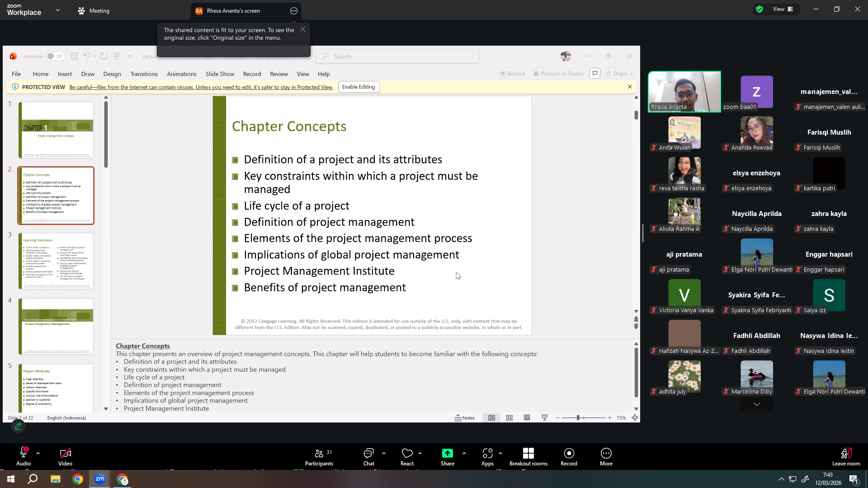Open the PowerPoint comments icon
The image size is (868, 488).
[x=595, y=73]
